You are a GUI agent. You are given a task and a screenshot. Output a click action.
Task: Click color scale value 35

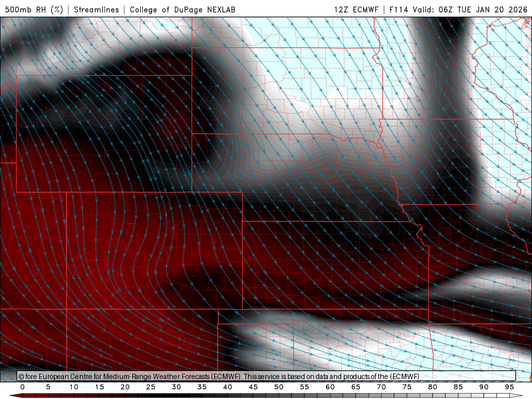[x=202, y=387]
